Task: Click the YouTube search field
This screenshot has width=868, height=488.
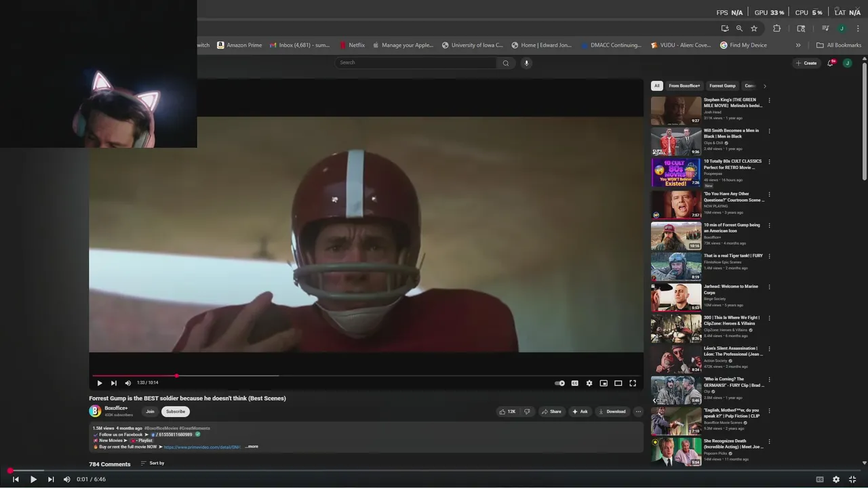Action: click(416, 62)
